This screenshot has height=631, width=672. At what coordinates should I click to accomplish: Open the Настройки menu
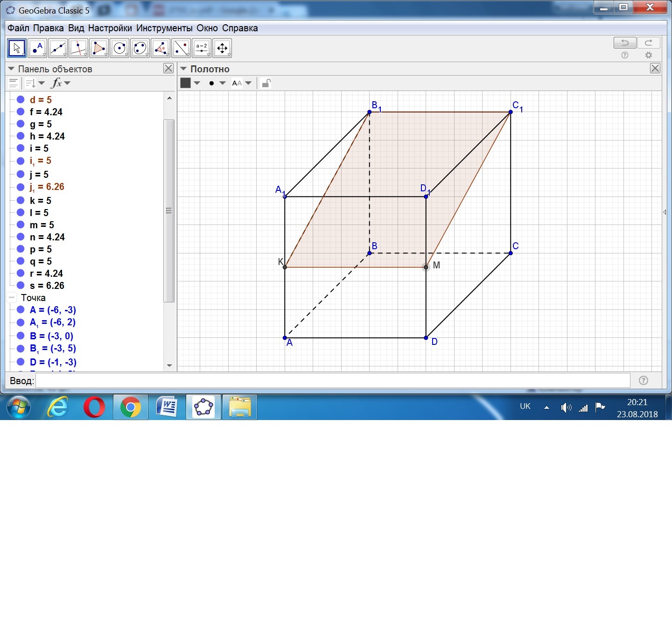tap(110, 28)
